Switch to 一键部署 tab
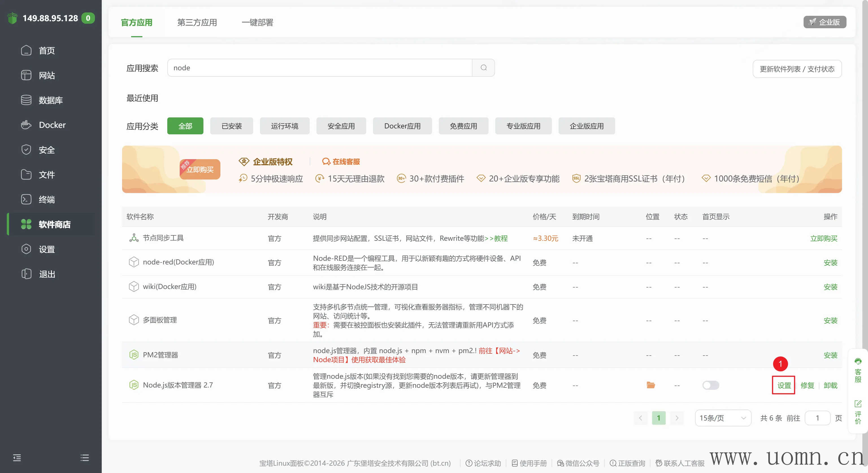Image resolution: width=868 pixels, height=473 pixels. [257, 23]
